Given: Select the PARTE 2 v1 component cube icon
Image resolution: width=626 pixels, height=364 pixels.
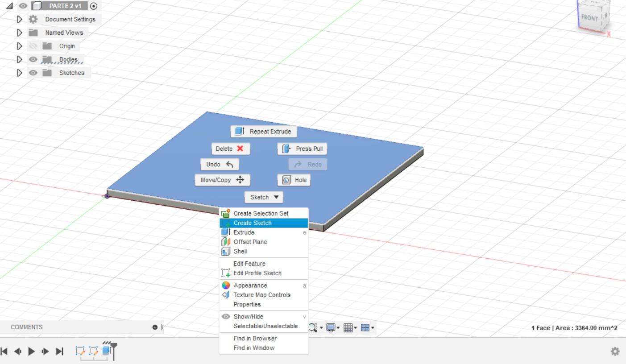Looking at the screenshot, I should pyautogui.click(x=37, y=6).
